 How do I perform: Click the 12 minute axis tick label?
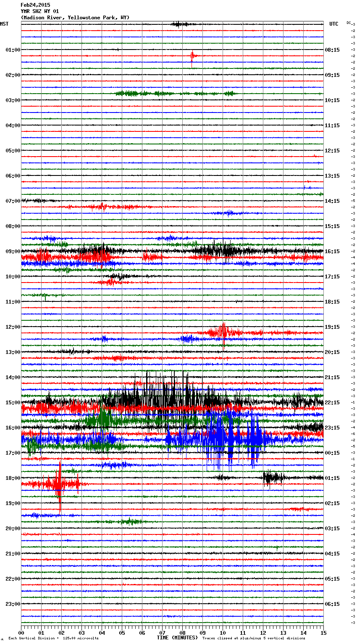coord(263,632)
